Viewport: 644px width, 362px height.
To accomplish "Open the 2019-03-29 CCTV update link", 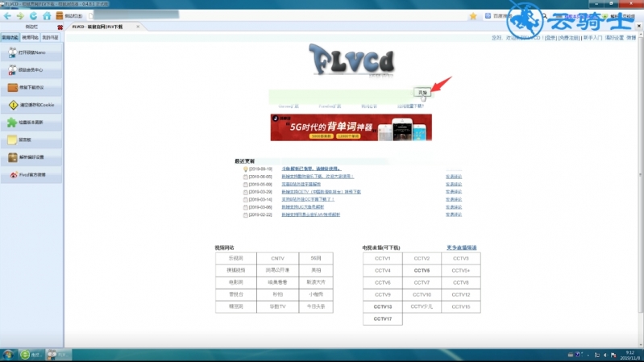I will 321,192.
